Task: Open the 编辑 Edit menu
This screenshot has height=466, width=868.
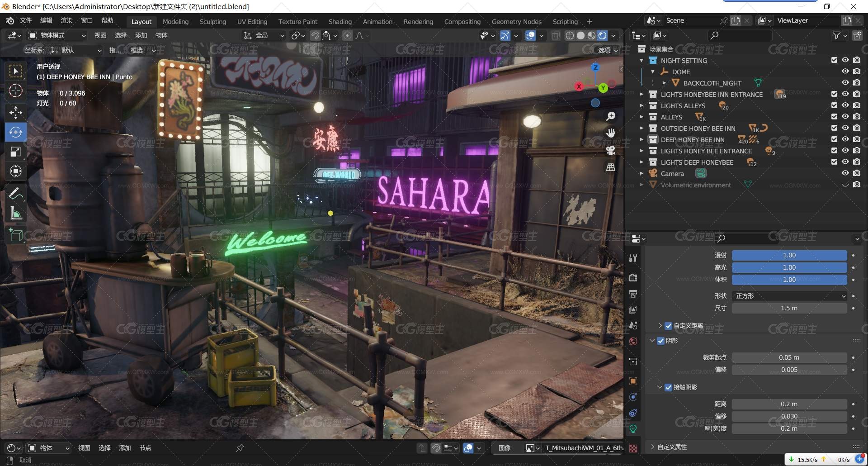Action: (46, 20)
